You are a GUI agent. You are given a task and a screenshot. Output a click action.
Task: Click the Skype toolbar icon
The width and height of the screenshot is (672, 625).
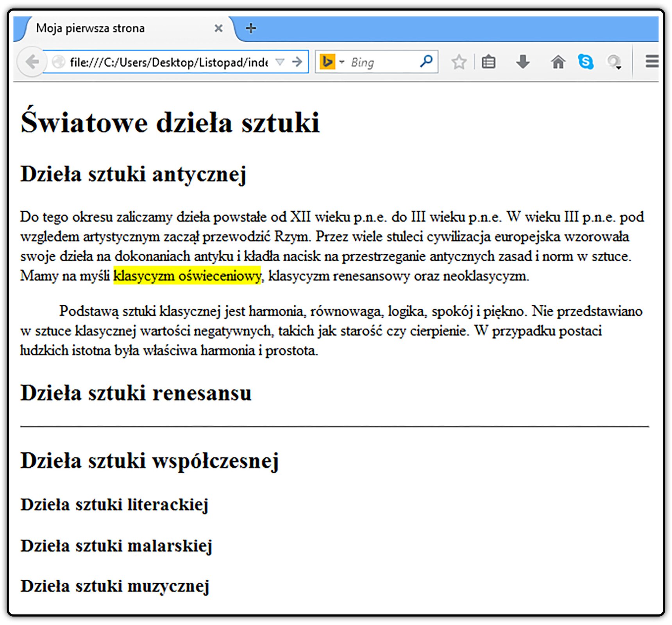(585, 62)
